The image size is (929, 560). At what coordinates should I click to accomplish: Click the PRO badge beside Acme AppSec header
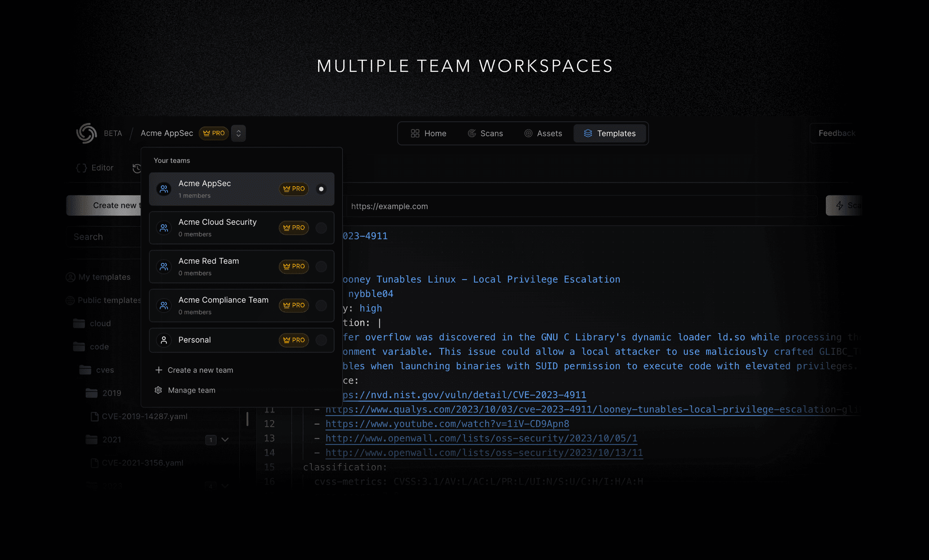214,133
